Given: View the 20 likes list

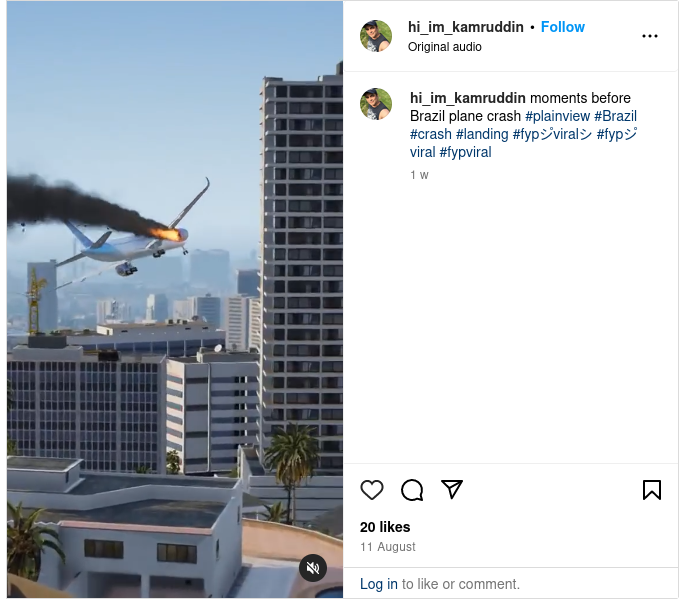Looking at the screenshot, I should pos(385,527).
